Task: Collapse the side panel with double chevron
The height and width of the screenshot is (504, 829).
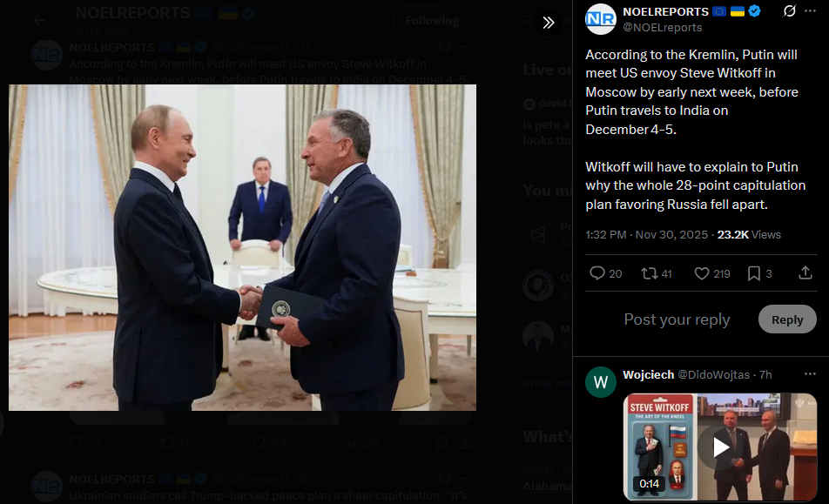Action: [549, 22]
